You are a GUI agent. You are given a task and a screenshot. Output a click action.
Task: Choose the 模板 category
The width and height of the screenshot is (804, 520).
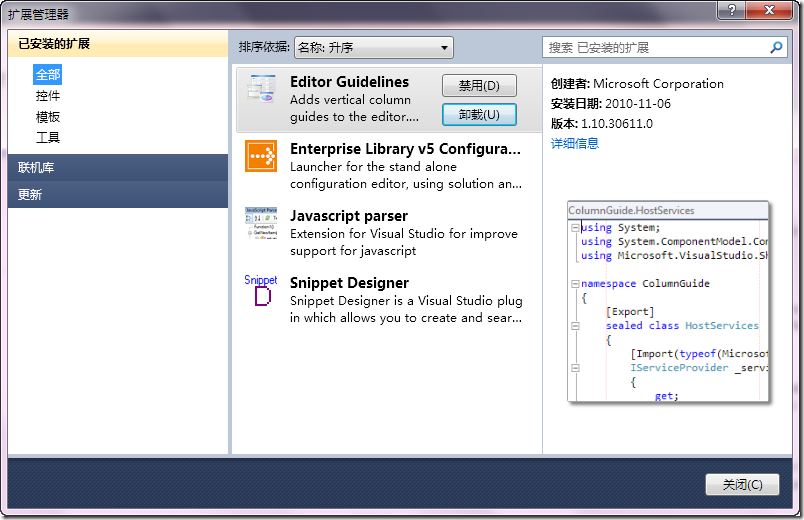point(48,117)
